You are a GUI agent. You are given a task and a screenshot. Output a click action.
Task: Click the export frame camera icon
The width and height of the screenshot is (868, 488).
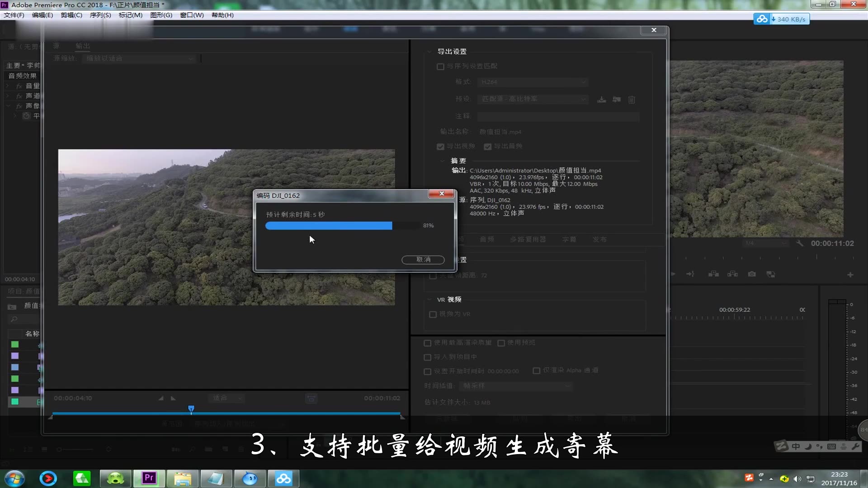[752, 274]
